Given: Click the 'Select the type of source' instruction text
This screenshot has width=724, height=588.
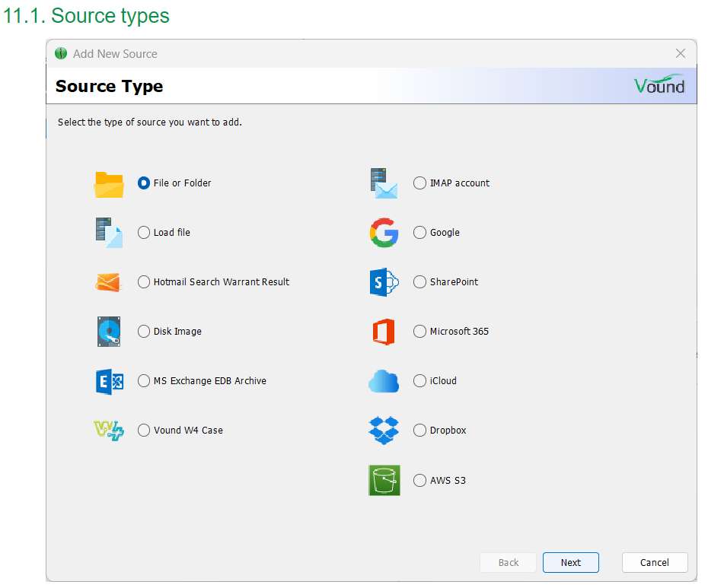Looking at the screenshot, I should point(150,122).
